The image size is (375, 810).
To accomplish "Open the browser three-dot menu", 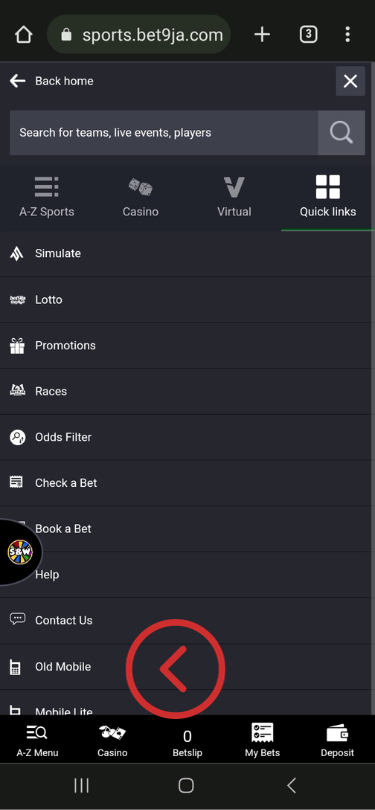I will (x=347, y=35).
